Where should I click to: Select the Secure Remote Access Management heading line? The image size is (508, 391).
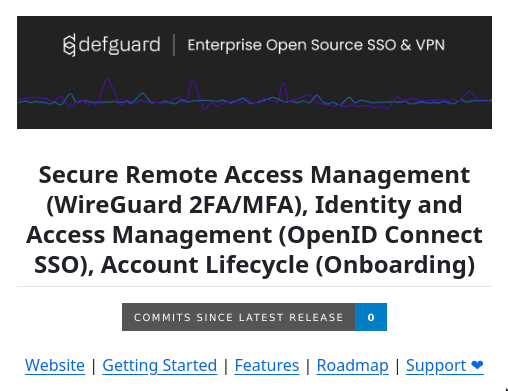pyautogui.click(x=254, y=175)
